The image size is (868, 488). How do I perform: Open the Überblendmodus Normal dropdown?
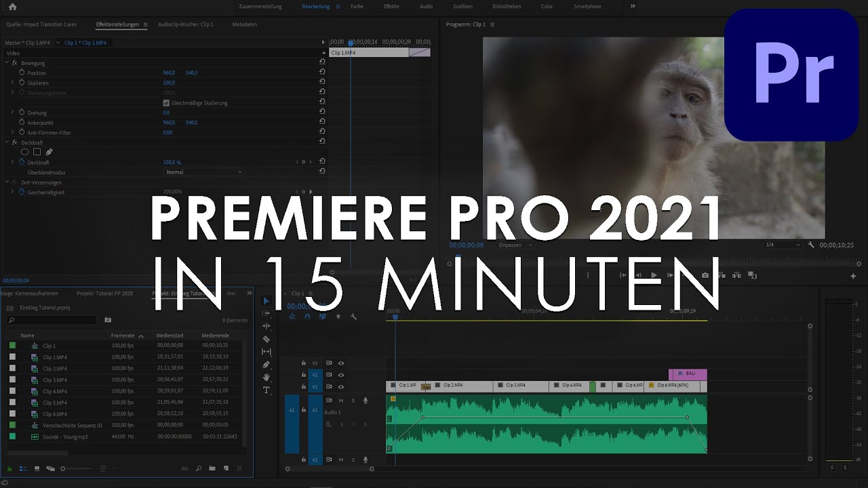click(x=203, y=172)
